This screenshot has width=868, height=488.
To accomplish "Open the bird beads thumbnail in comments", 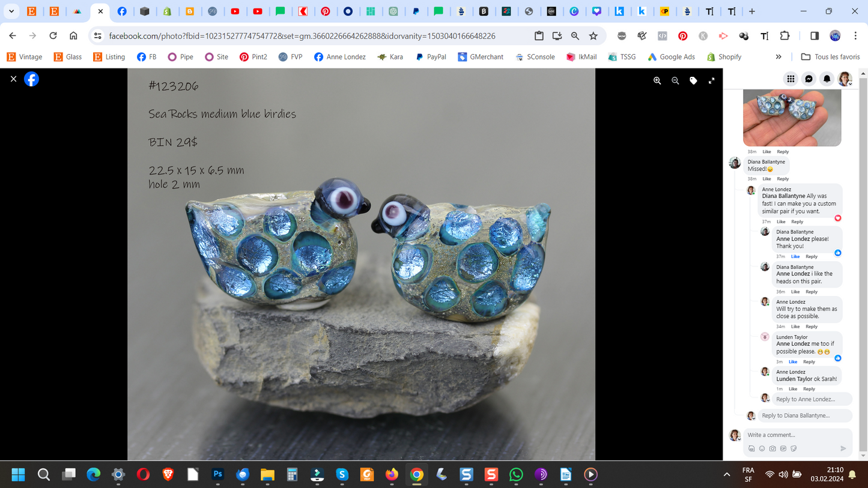I will click(x=792, y=117).
